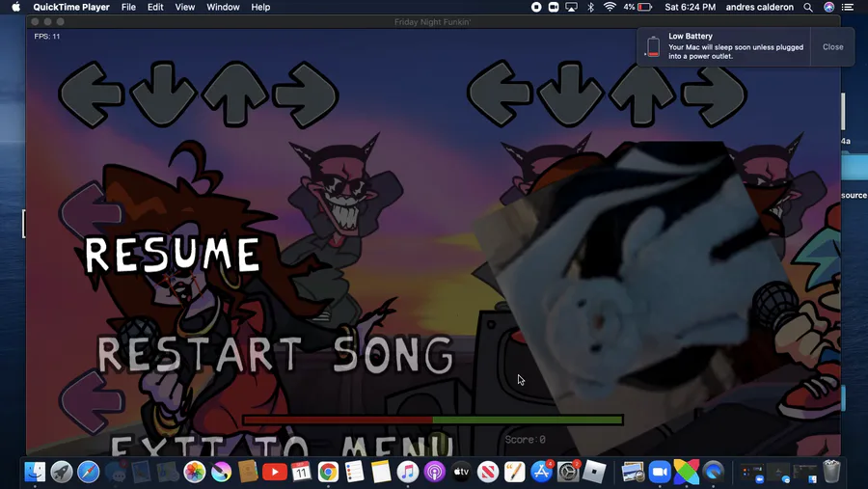
Task: Click player's left arrow receptor
Action: coord(500,94)
